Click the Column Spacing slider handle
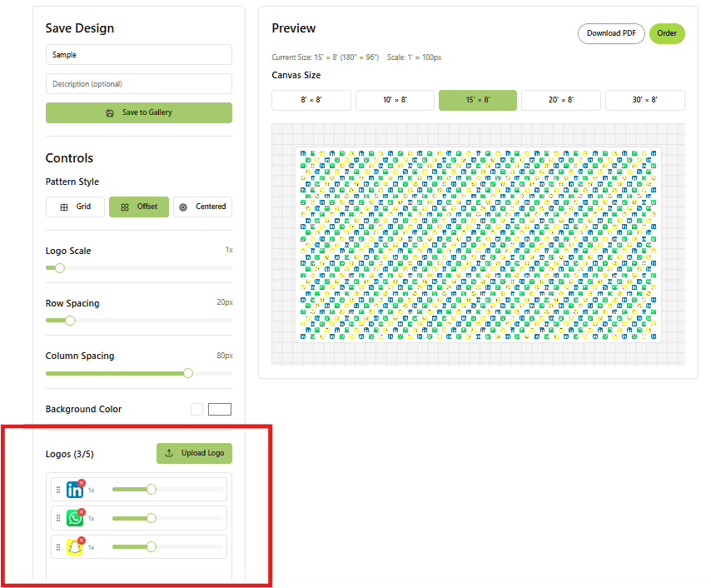 point(188,373)
